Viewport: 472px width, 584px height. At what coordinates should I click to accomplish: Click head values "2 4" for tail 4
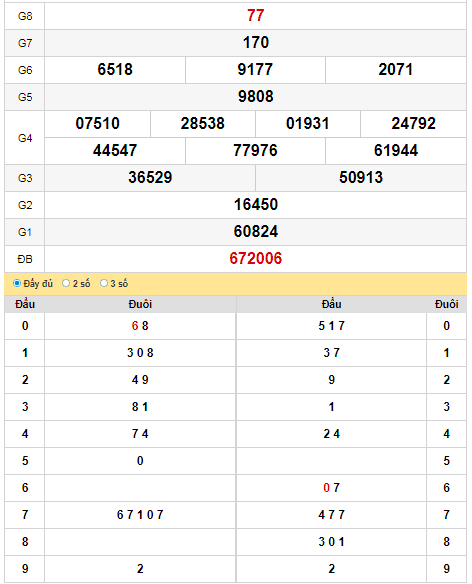tap(332, 434)
